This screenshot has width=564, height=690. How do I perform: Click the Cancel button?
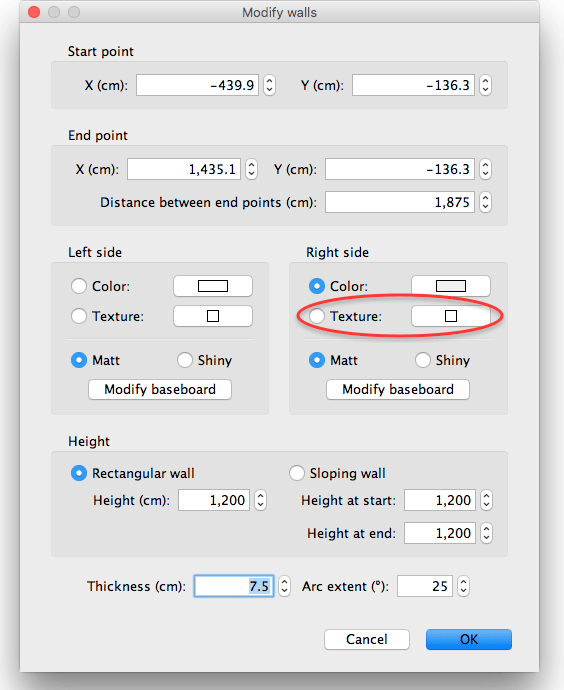(367, 639)
